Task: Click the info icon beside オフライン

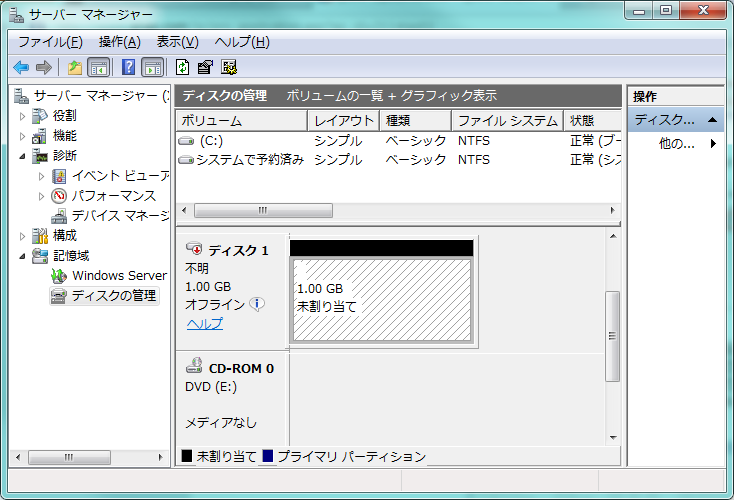Action: coord(257,304)
